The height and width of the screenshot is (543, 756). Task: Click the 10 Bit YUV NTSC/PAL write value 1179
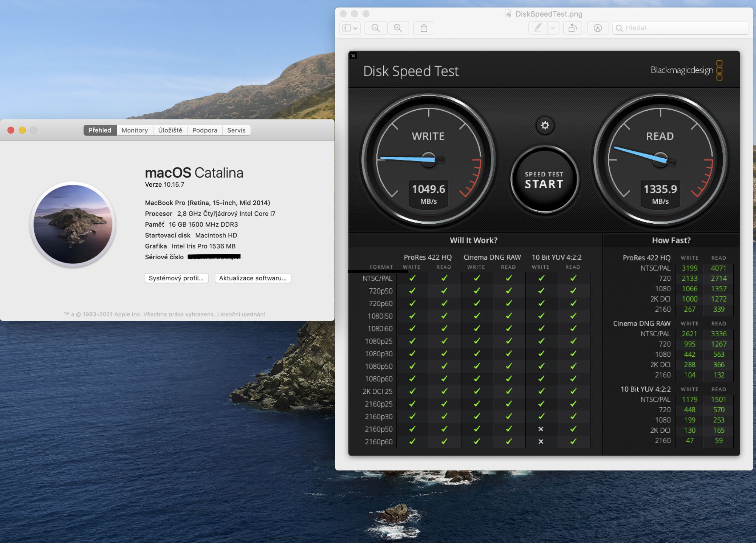(689, 399)
